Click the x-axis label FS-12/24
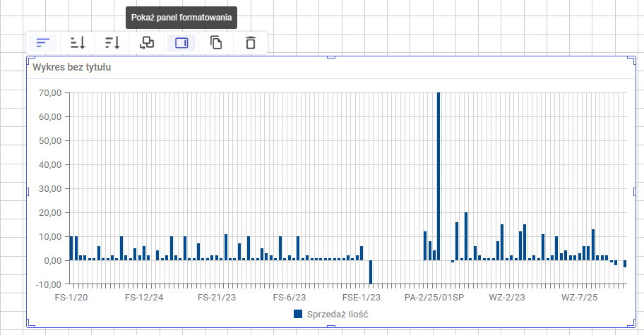This screenshot has width=644, height=335. [x=144, y=298]
